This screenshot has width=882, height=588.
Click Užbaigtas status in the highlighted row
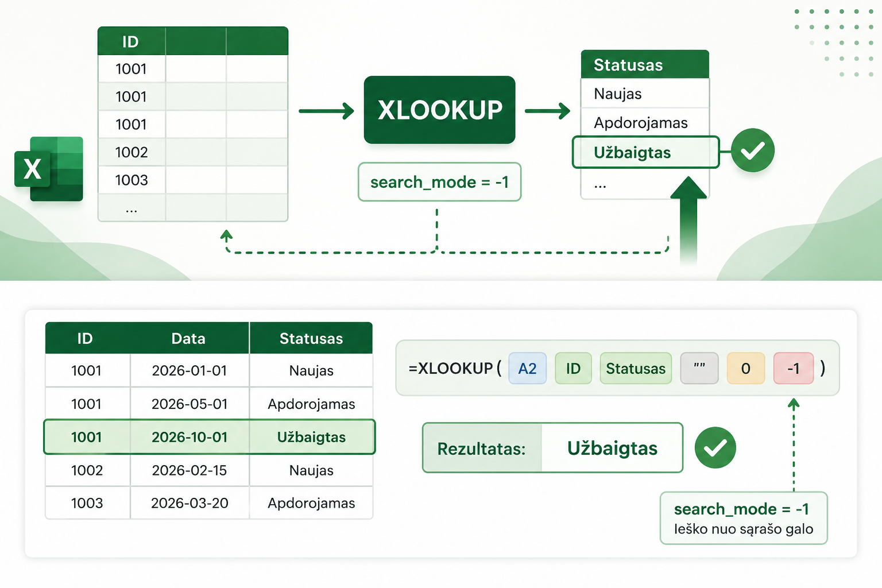(x=311, y=437)
